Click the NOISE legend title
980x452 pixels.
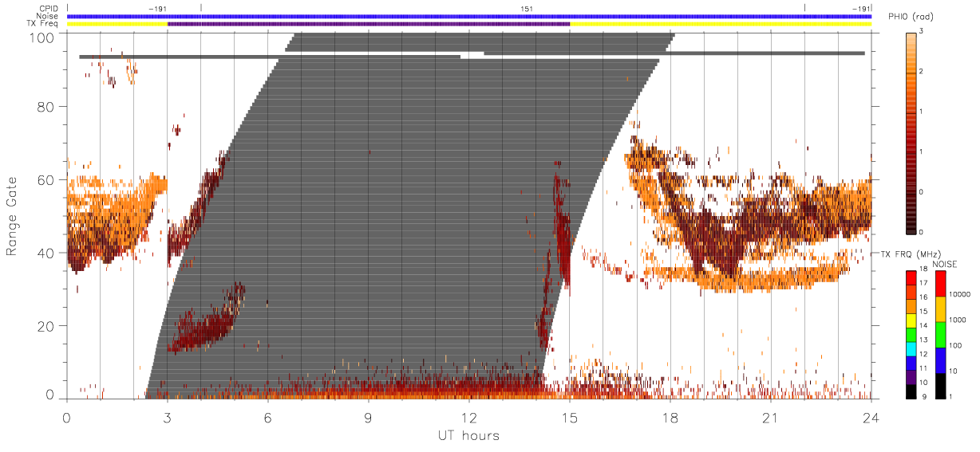(945, 264)
